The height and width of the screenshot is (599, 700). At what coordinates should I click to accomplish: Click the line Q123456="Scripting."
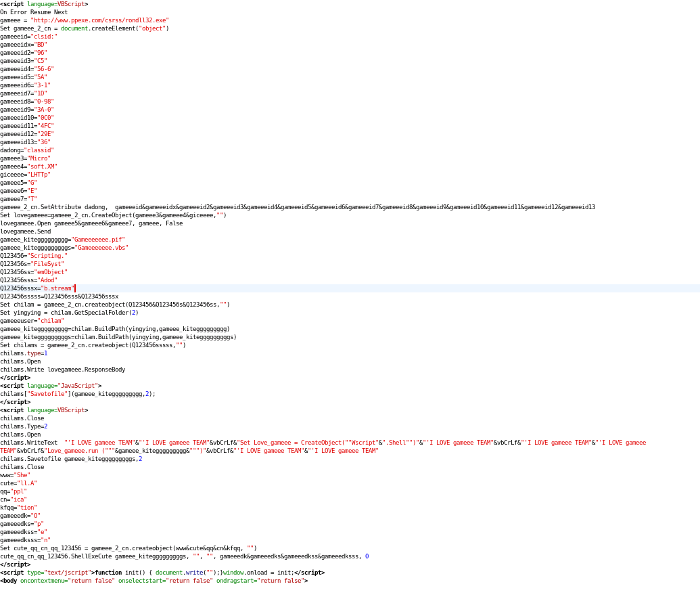34,255
